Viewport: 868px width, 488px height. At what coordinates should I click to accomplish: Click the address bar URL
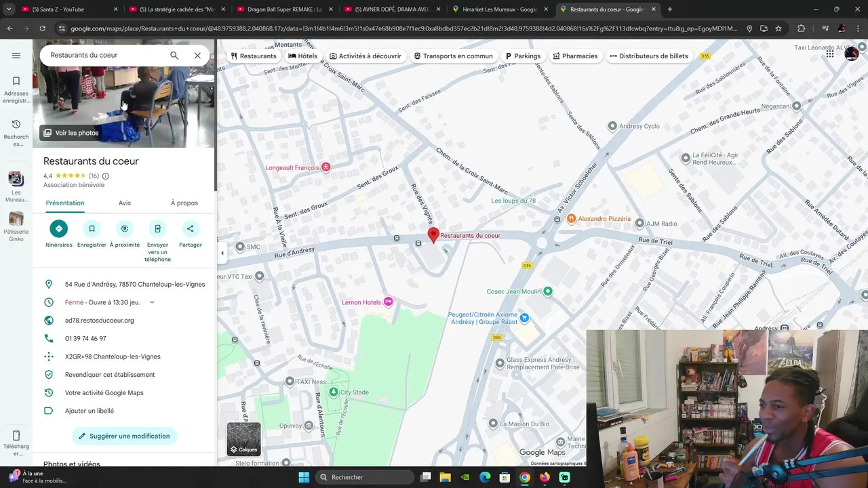(404, 28)
